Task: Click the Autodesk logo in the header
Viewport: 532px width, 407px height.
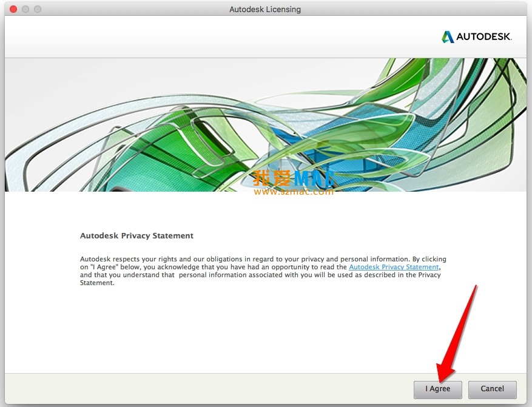Action: [x=477, y=36]
